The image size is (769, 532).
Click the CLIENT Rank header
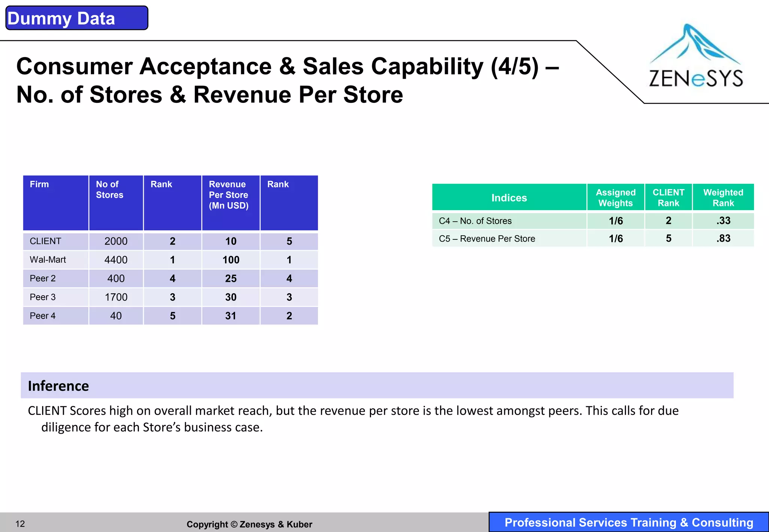pos(668,197)
